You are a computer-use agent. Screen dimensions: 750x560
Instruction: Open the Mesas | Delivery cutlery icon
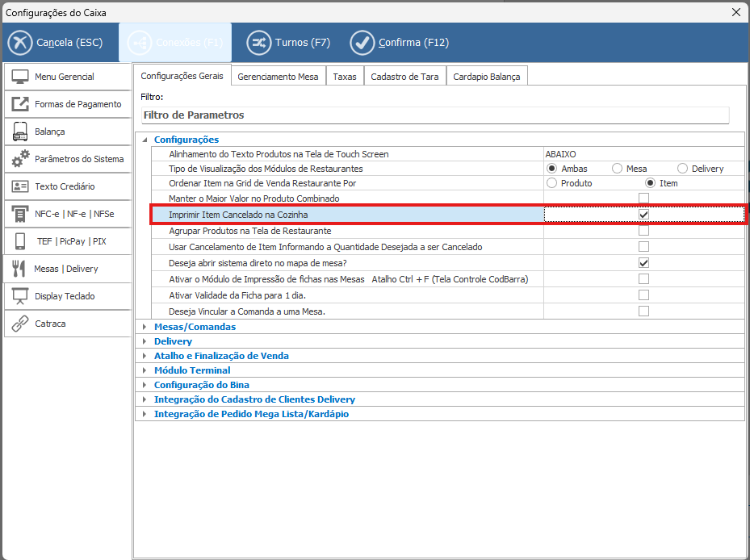tap(20, 269)
